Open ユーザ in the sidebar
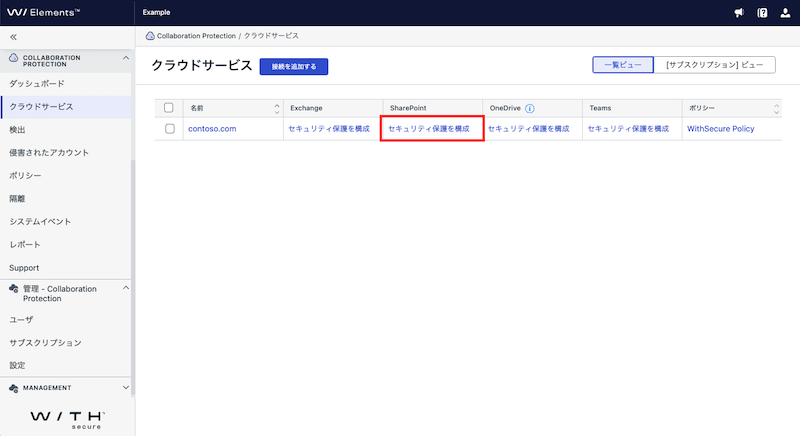This screenshot has height=436, width=800. coord(65,320)
